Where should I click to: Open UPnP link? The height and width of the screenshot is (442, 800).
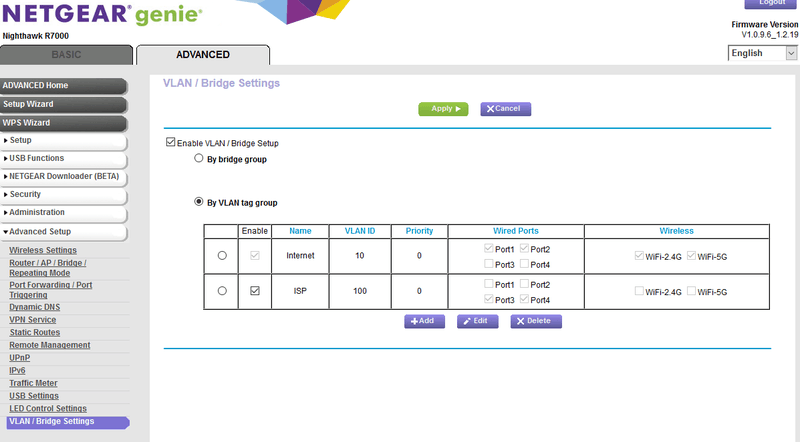coord(19,358)
